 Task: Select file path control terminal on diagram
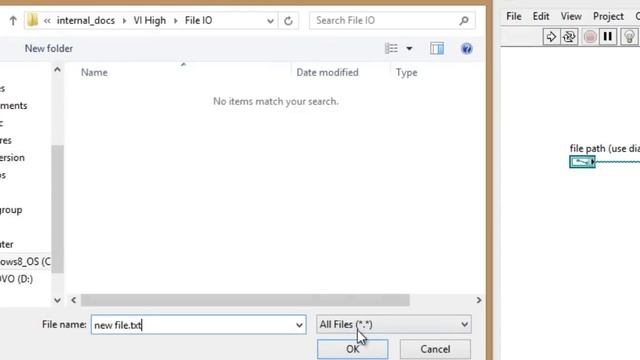(x=582, y=162)
